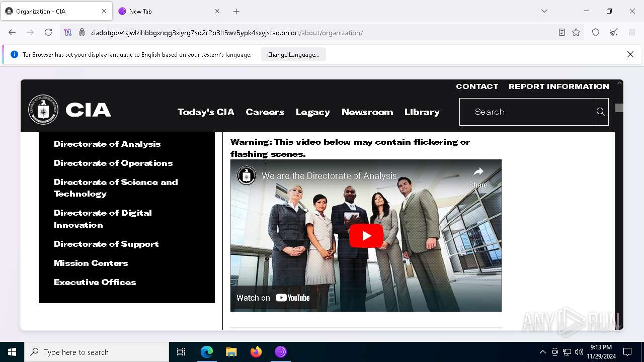Open the Legacy menu

point(312,112)
